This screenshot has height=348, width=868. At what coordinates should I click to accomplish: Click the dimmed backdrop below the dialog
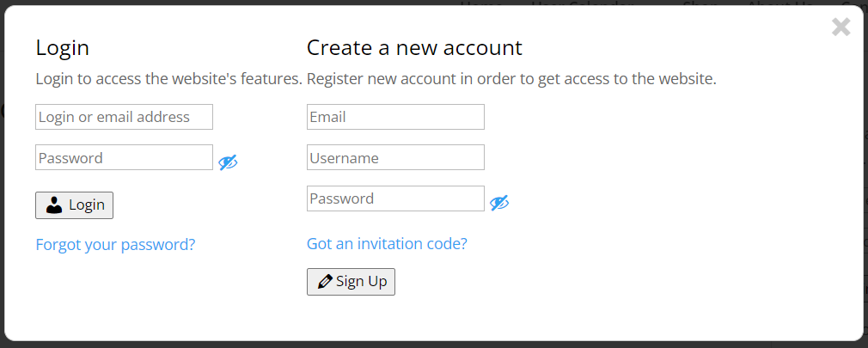434,345
